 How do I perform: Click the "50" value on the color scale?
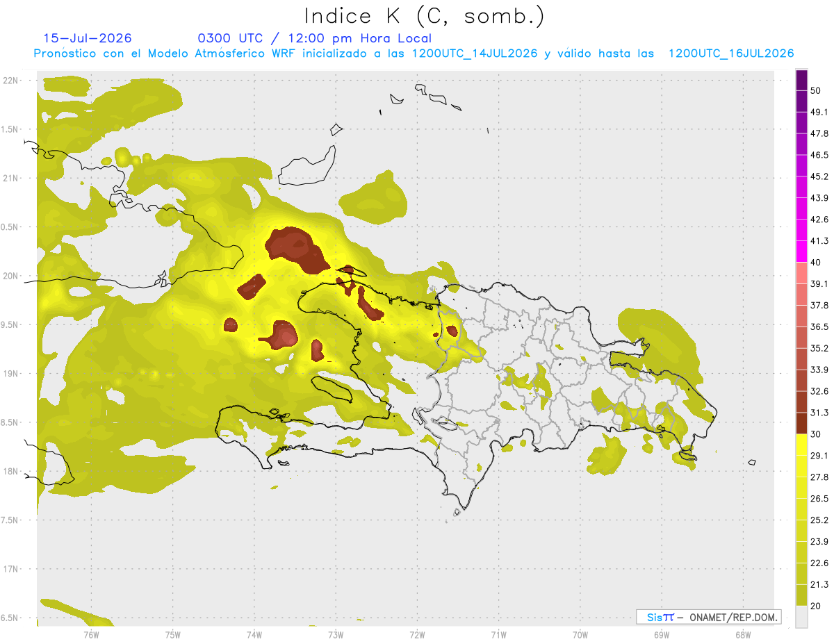[x=815, y=90]
